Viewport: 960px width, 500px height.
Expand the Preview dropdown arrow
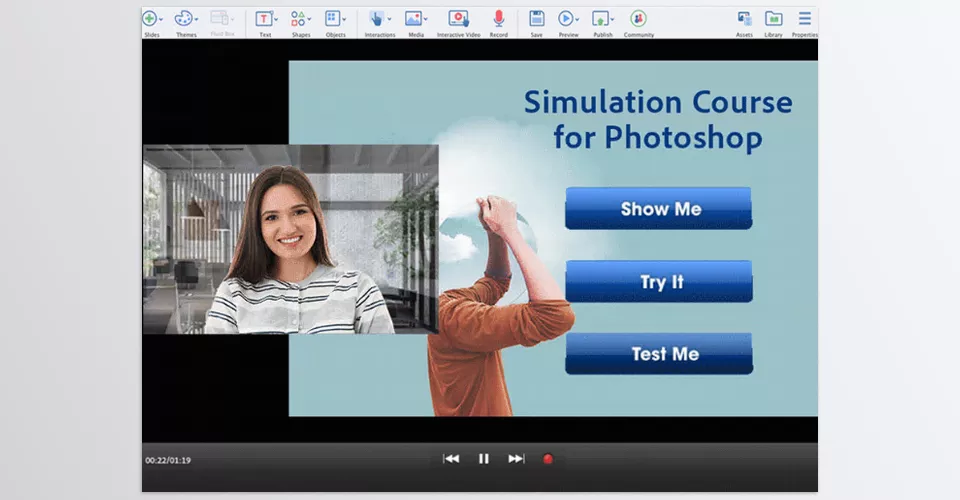(x=577, y=20)
